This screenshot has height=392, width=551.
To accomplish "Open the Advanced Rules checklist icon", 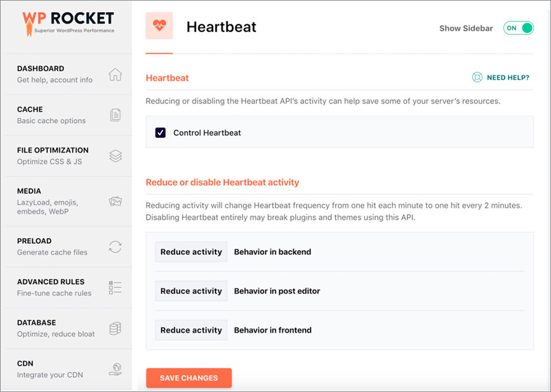I will click(115, 288).
